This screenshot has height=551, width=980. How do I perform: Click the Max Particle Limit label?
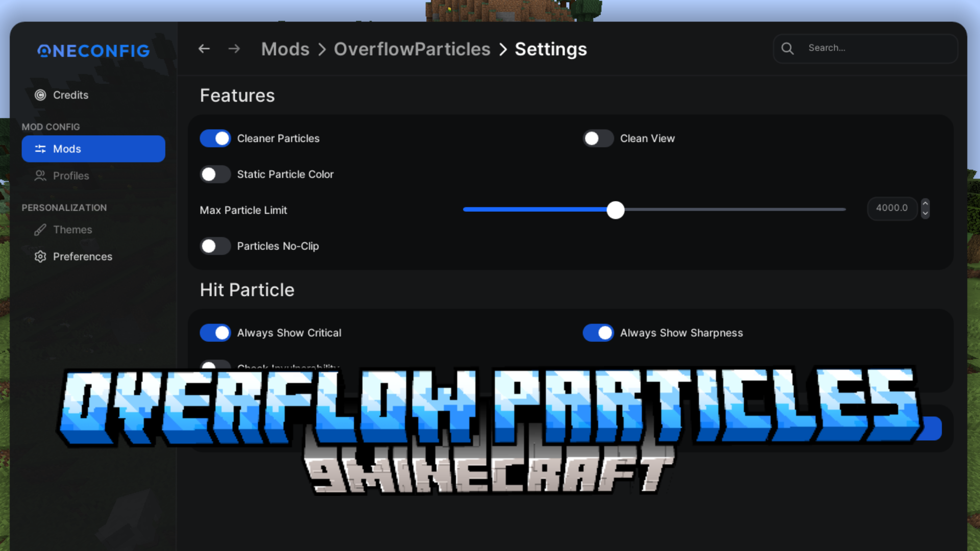coord(243,210)
